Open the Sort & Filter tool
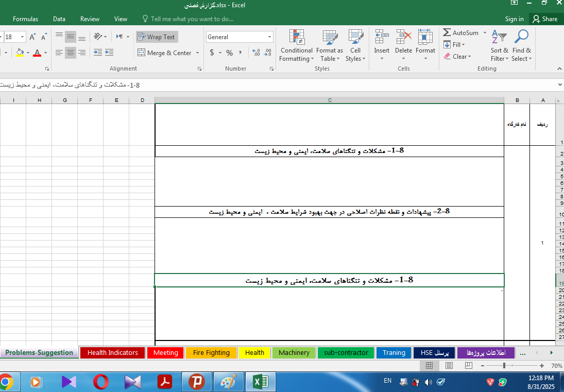 pos(499,46)
